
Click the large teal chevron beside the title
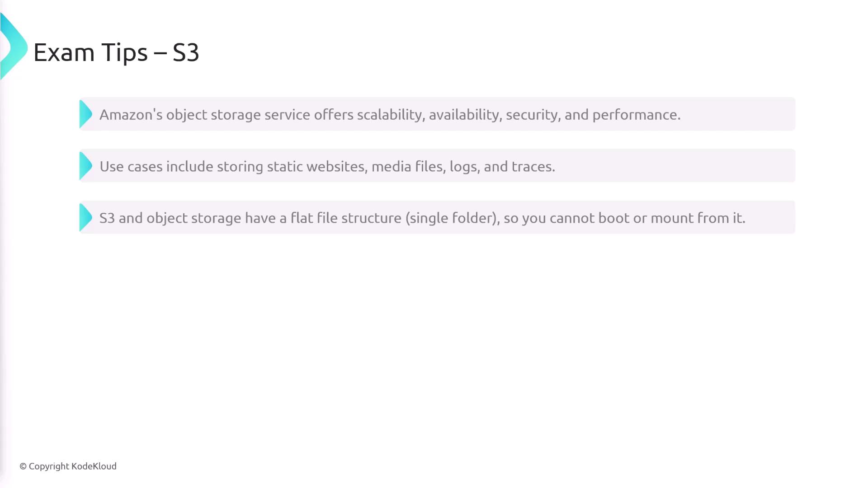[14, 47]
